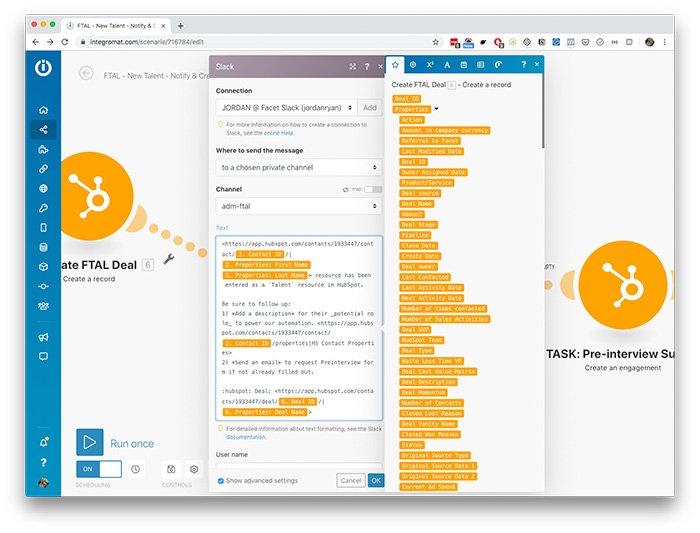
Task: Insert Deal Stage pill
Action: [x=418, y=225]
